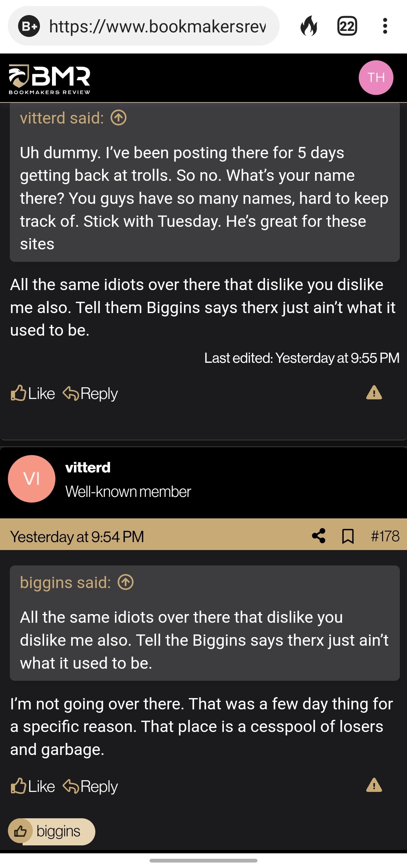This screenshot has height=868, width=407.
Task: Open the streaks flame icon in browser toolbar
Action: 310,26
